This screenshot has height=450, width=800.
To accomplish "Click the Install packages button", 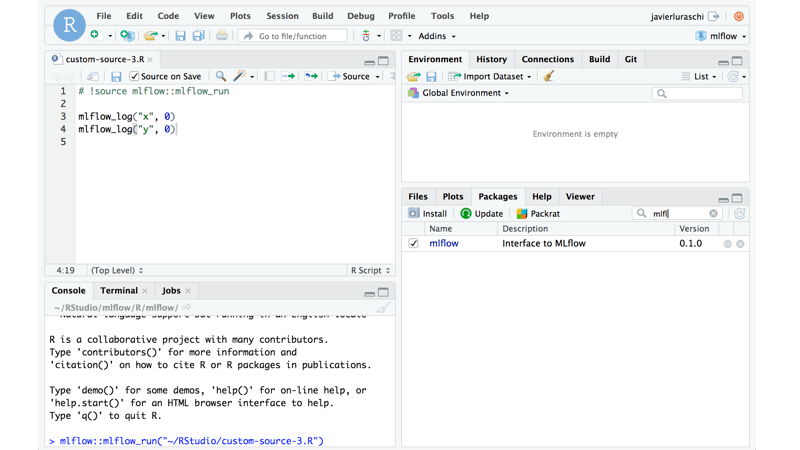I will tap(427, 213).
